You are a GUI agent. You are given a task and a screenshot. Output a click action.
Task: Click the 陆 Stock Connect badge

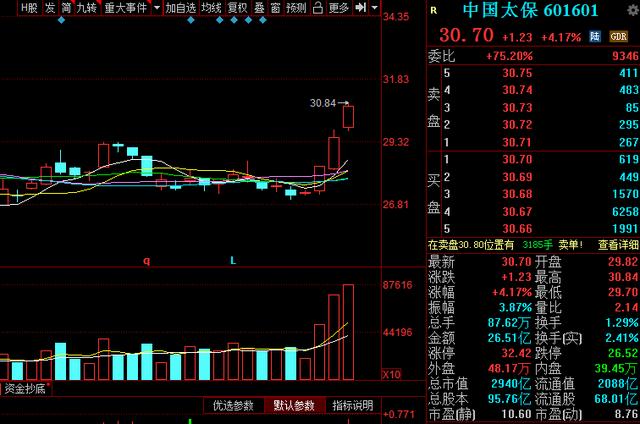(x=595, y=37)
